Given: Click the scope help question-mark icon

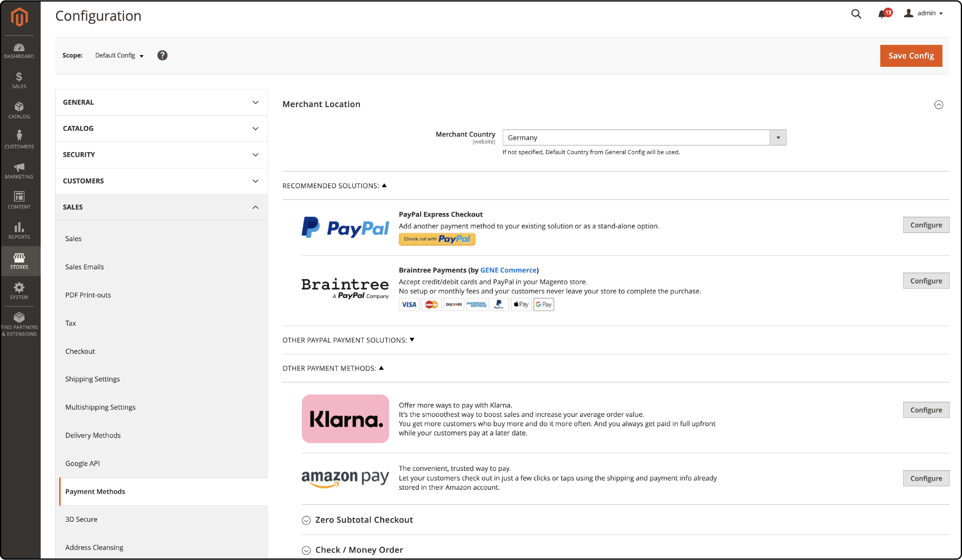Looking at the screenshot, I should (x=162, y=56).
